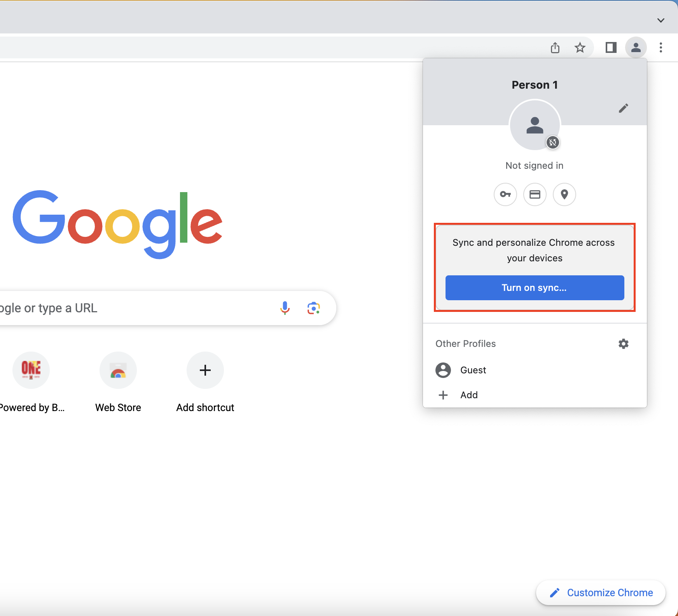Click Customize Chrome button
Viewport: 678px width, 616px height.
coord(601,593)
